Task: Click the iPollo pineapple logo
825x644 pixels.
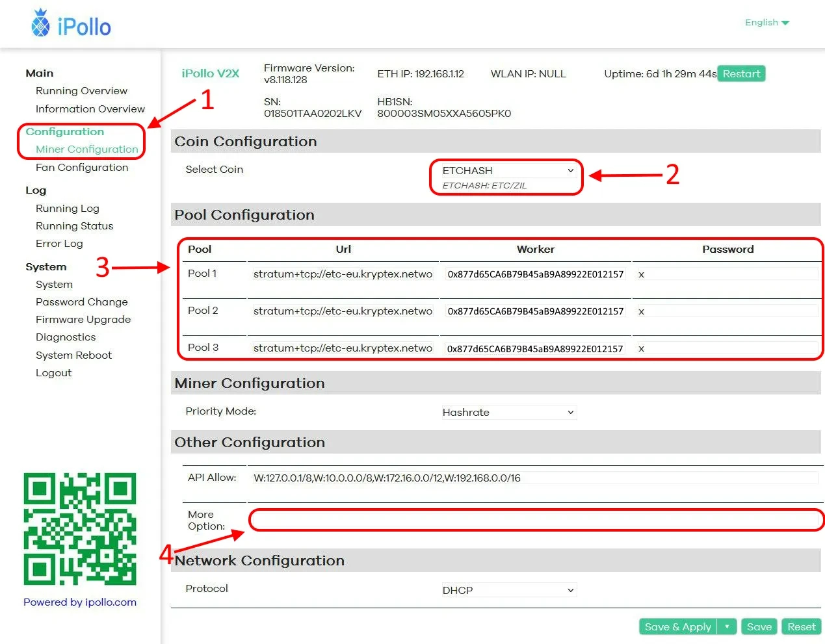Action: 40,24
